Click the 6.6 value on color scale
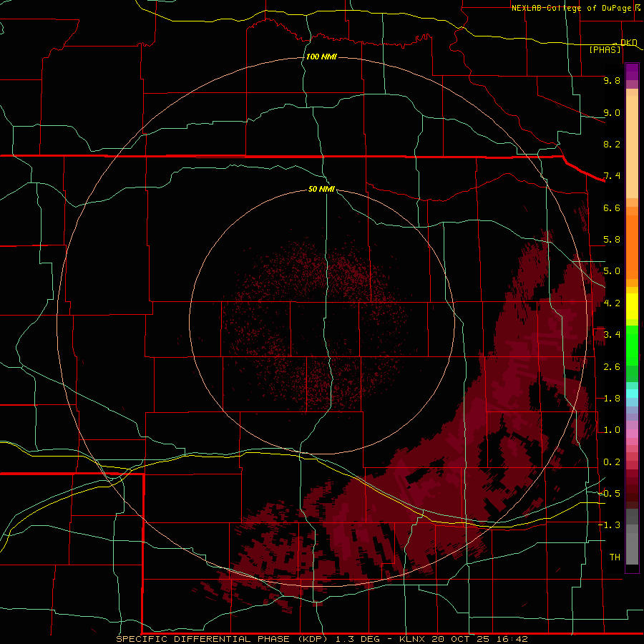644x644 pixels. (612, 208)
